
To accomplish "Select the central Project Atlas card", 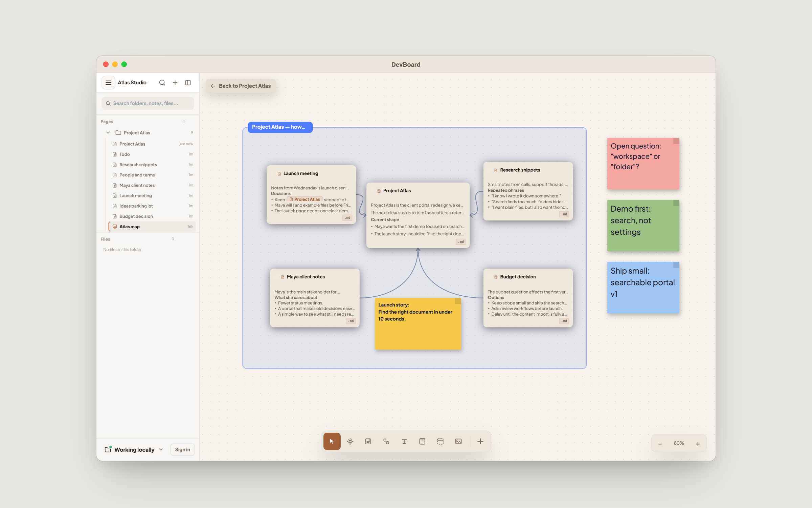I will coord(418,215).
